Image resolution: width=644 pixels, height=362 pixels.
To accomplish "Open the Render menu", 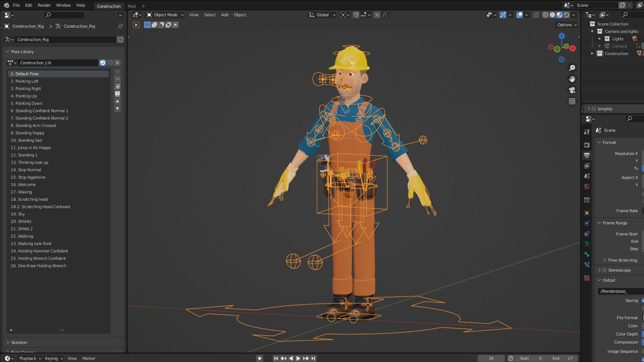I will (x=44, y=5).
